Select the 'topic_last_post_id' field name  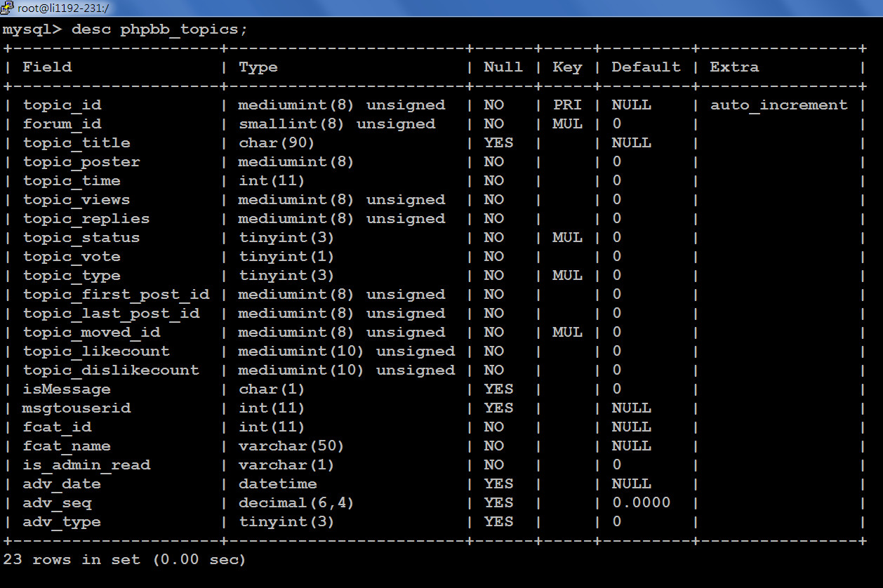click(111, 313)
